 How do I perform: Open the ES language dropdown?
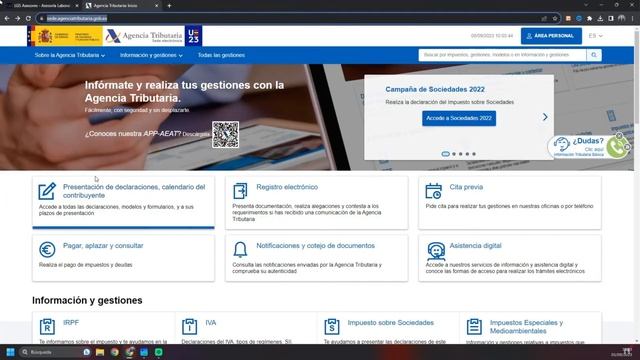[x=596, y=36]
